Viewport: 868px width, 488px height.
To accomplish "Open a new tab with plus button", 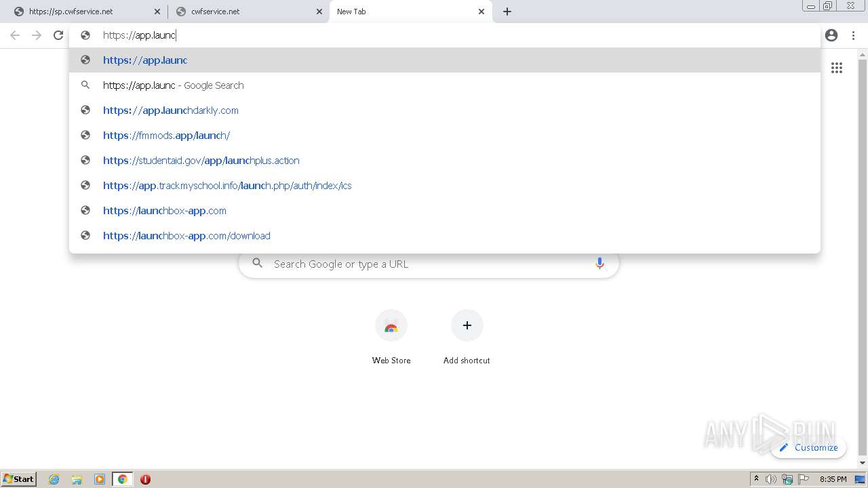I will coord(507,12).
